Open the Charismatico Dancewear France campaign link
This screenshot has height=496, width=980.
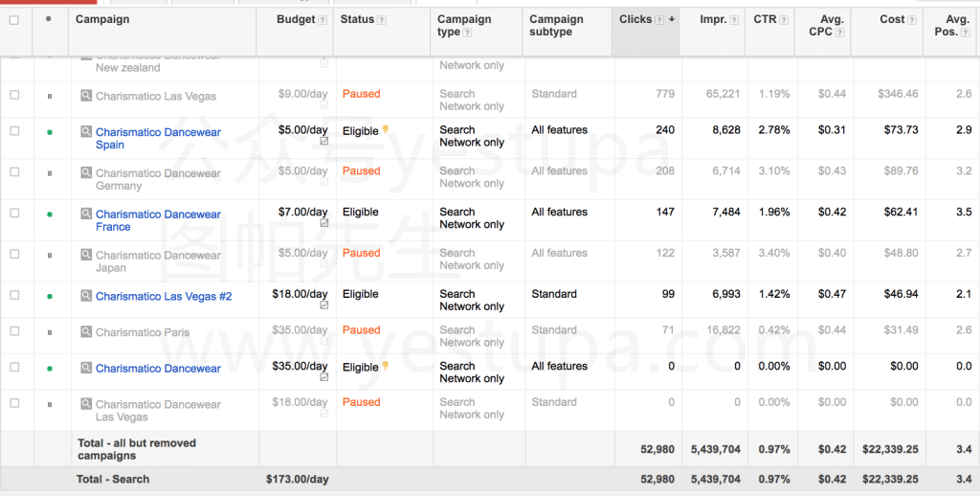[x=158, y=220]
